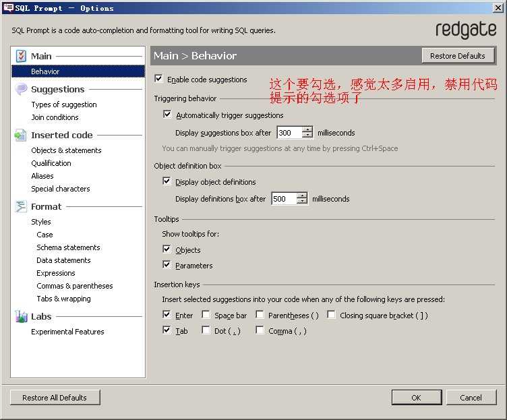Click the Restore Defaults button
Screen dimensions: 507x420
(458, 56)
